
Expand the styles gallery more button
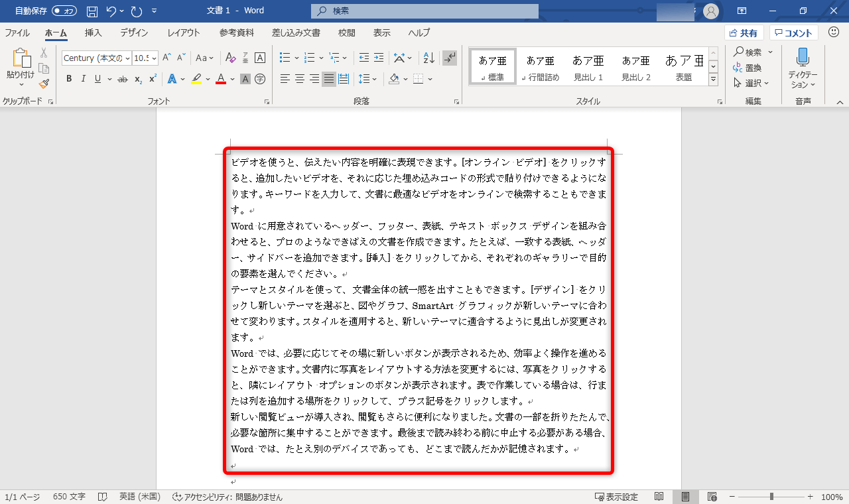[x=714, y=80]
